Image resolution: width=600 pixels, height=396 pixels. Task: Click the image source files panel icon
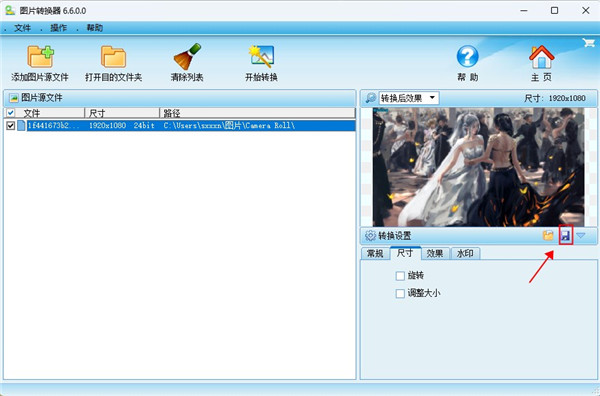14,98
